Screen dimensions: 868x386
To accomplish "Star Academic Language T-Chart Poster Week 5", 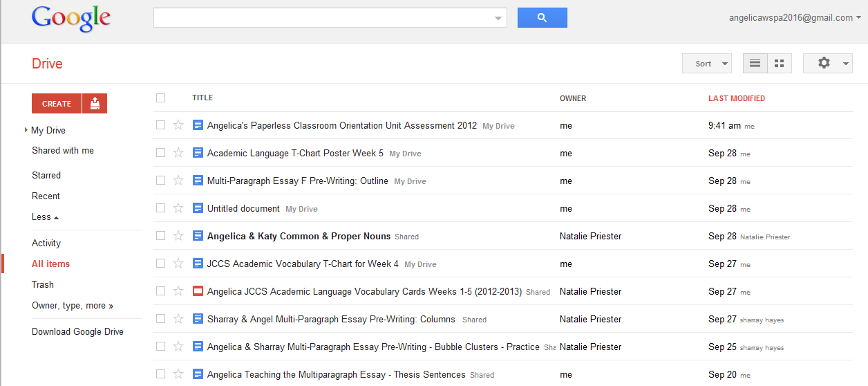I will tap(178, 153).
